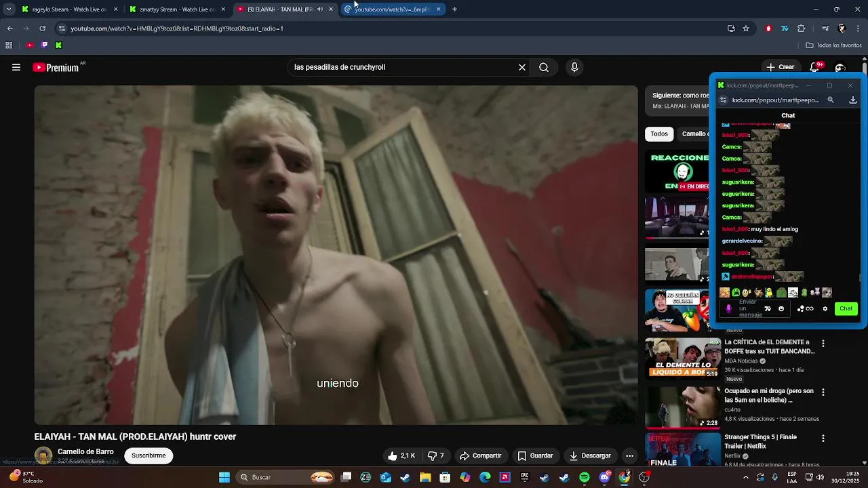Open the Netflix Stranger Things thumbnail
The height and width of the screenshot is (488, 868).
coord(682,450)
